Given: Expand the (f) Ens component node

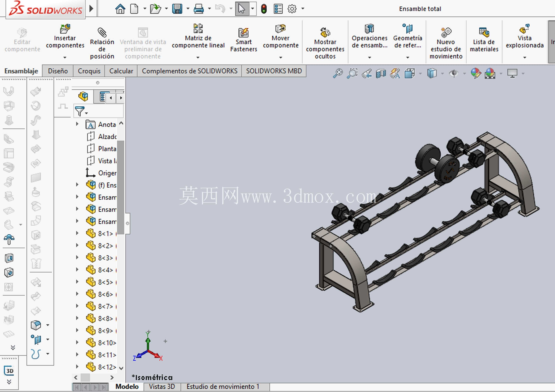Looking at the screenshot, I should tap(77, 185).
